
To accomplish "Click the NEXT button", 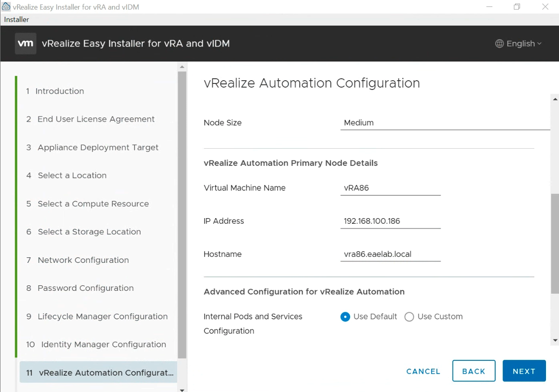I will [524, 371].
